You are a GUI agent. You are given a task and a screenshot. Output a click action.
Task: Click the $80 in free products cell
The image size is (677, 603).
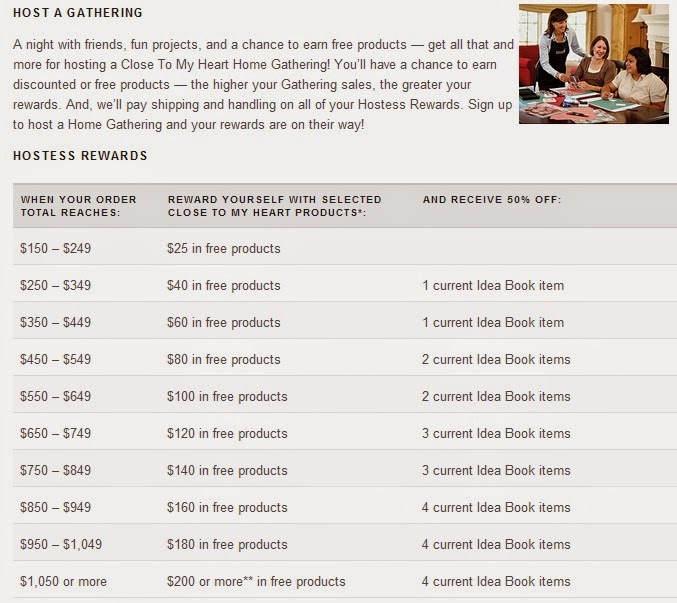point(223,359)
